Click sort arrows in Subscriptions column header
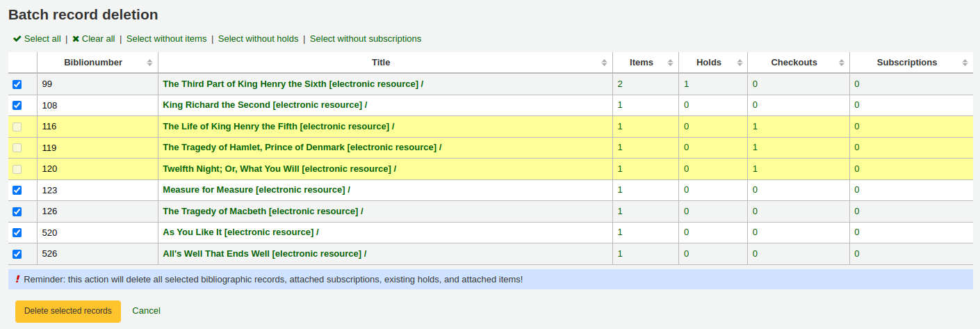This screenshot has height=329, width=980. coord(965,63)
